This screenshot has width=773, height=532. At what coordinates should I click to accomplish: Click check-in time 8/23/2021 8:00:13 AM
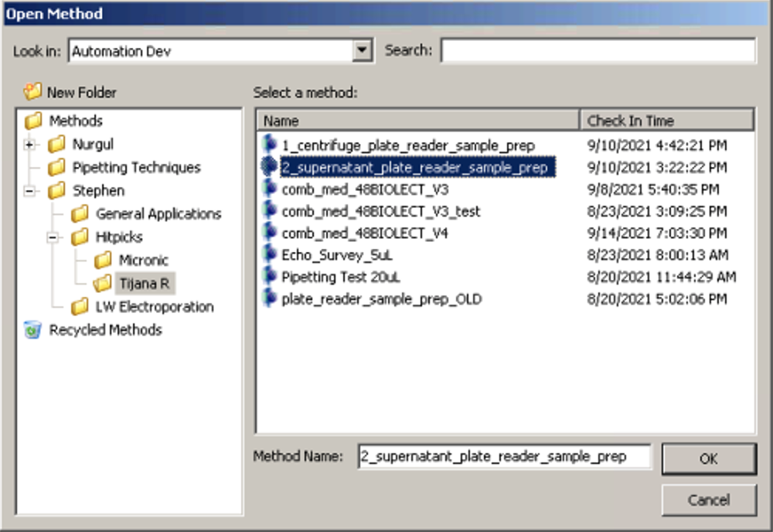tap(658, 255)
